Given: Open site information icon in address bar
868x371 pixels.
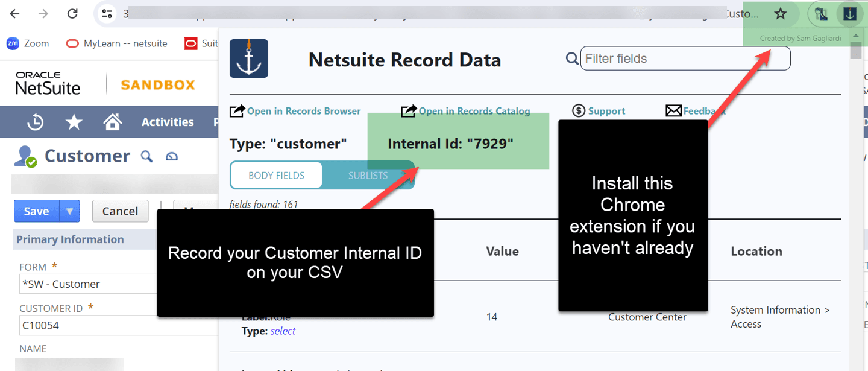Looking at the screenshot, I should tap(107, 13).
